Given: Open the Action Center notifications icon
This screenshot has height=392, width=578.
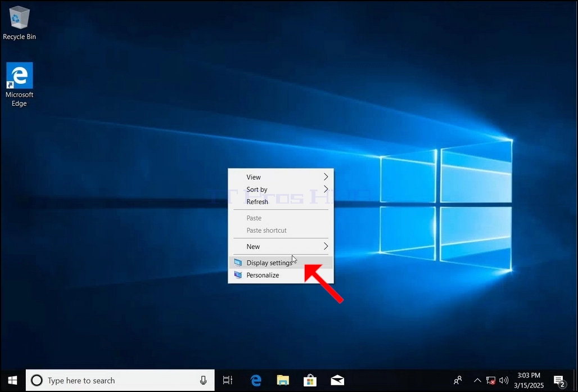Looking at the screenshot, I should click(559, 380).
